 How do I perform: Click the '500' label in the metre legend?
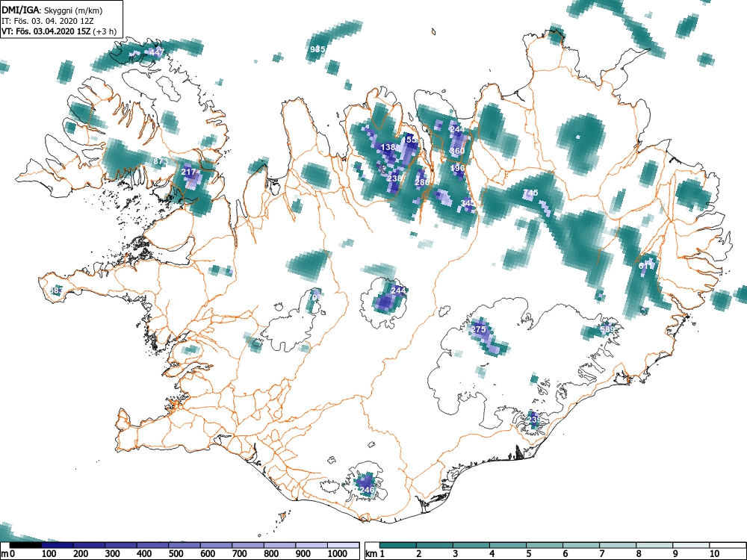tap(176, 553)
